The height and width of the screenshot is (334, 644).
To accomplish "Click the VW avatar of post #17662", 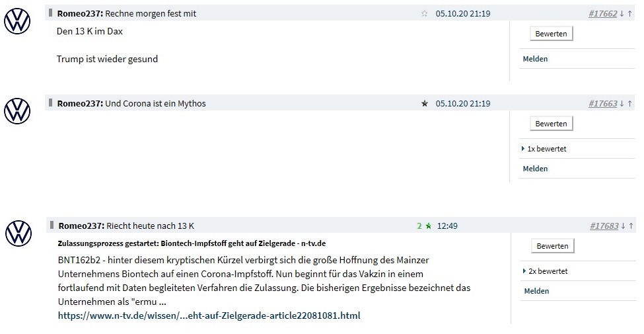I will coord(17,21).
